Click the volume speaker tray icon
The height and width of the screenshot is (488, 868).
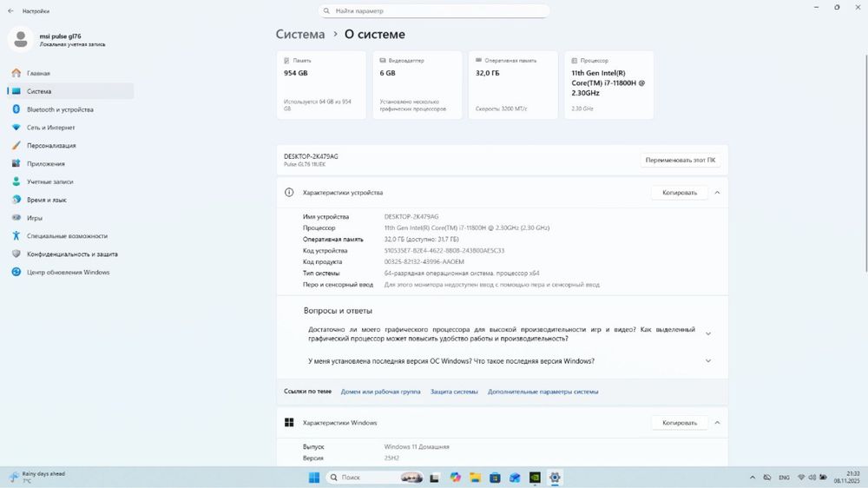pos(812,478)
